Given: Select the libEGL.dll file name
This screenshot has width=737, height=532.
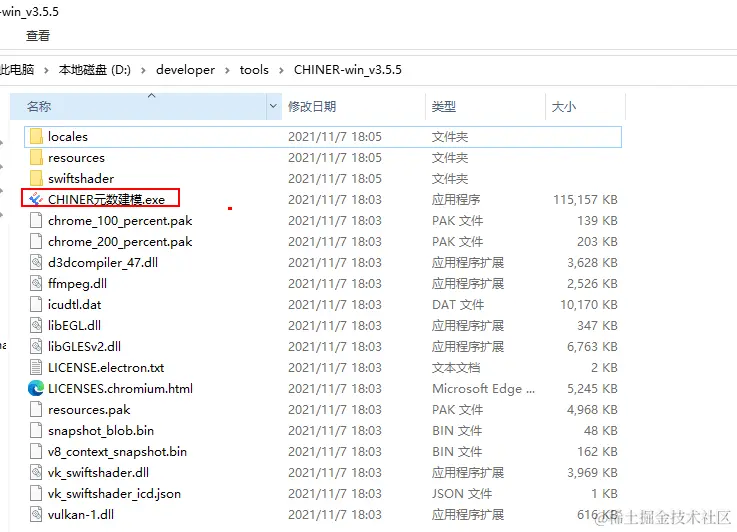Looking at the screenshot, I should point(74,325).
